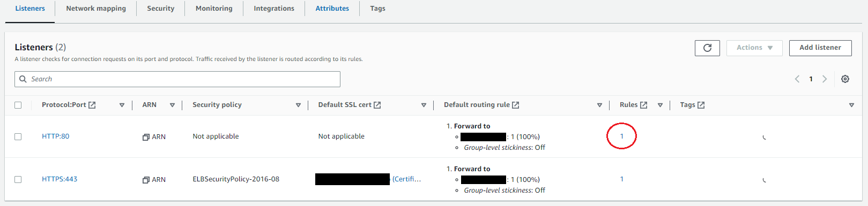This screenshot has height=206, width=868.
Task: Refresh the listeners list
Action: [707, 48]
